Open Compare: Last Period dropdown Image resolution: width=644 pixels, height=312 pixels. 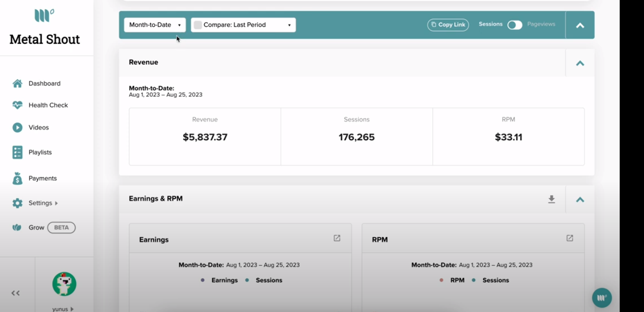click(243, 25)
